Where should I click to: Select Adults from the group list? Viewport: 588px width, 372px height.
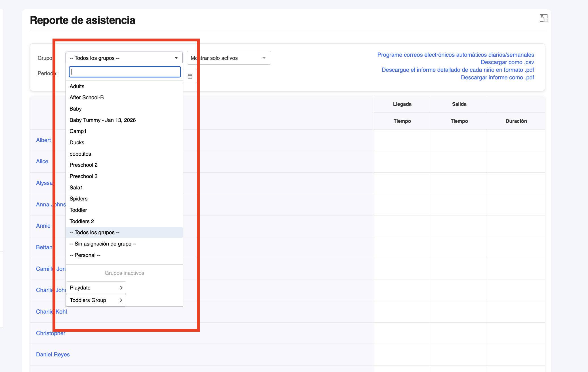pyautogui.click(x=77, y=86)
